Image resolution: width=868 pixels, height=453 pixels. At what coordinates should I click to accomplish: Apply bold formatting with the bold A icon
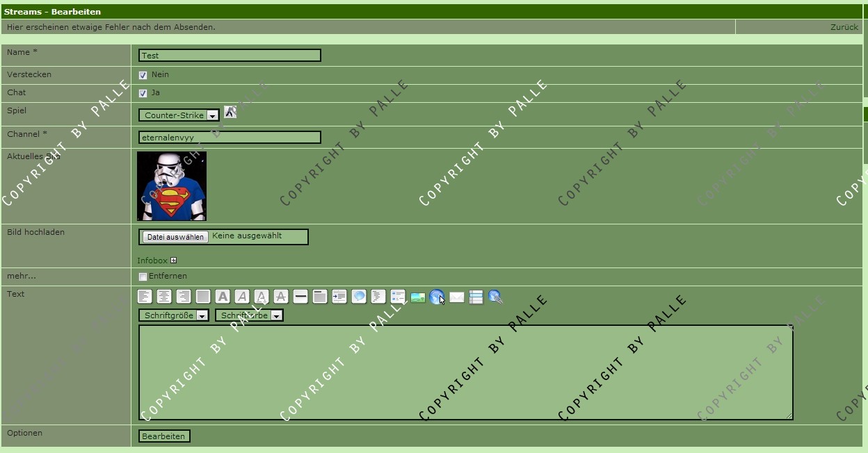(x=223, y=297)
